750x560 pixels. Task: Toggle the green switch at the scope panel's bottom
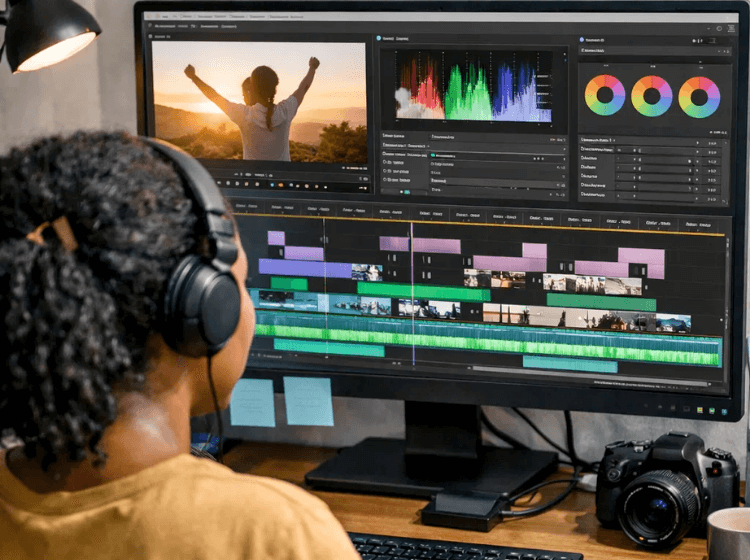(407, 191)
